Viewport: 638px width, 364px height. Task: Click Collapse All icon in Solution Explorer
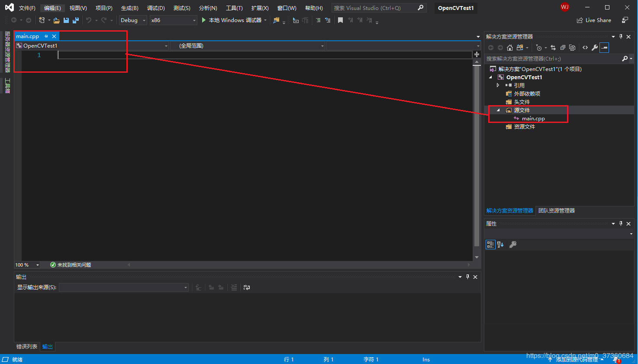click(x=563, y=48)
